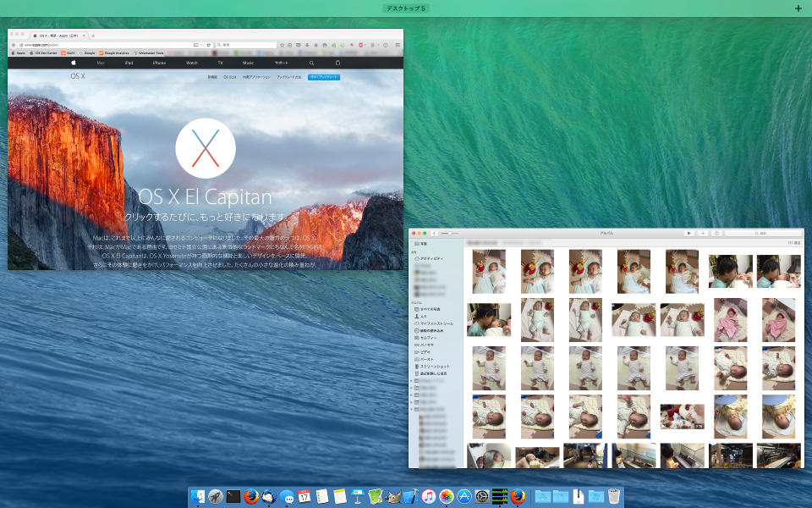Click the Photos add plus button

tap(703, 234)
